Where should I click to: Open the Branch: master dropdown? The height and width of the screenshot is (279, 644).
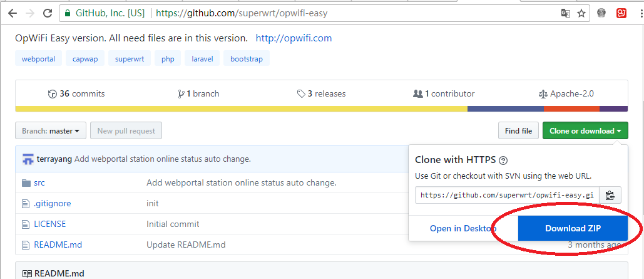pyautogui.click(x=51, y=131)
